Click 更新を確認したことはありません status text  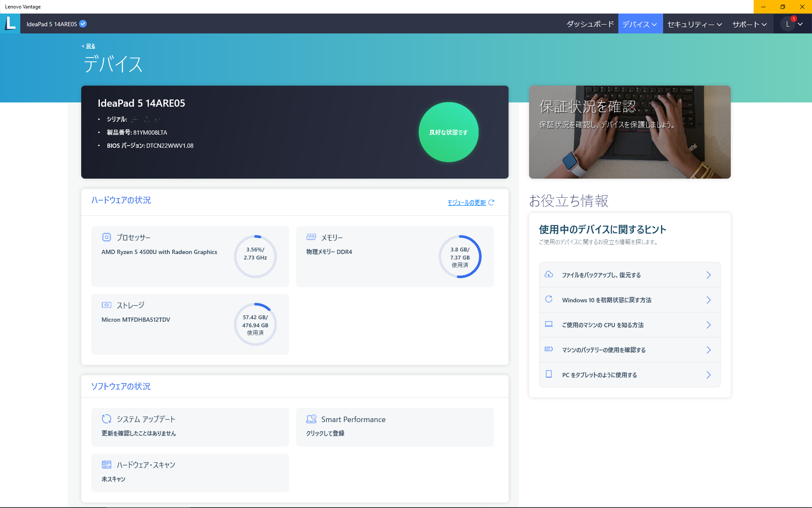tap(139, 433)
